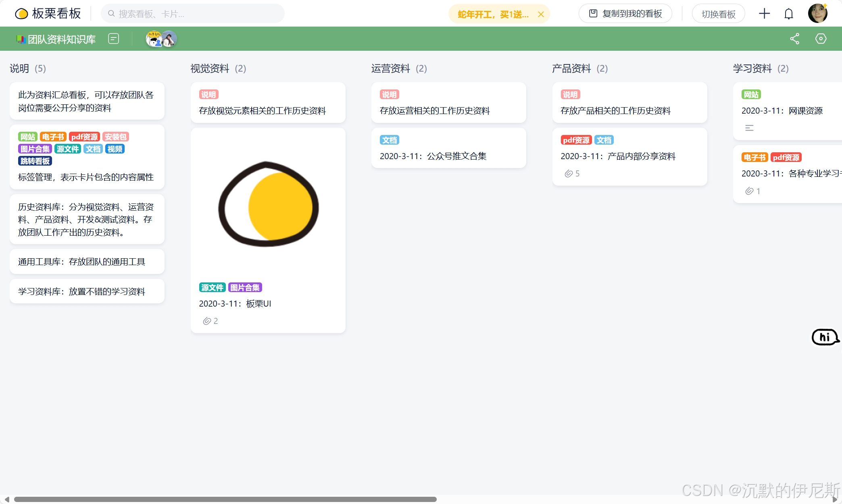842x504 pixels.
Task: Click the notification bell icon
Action: [788, 14]
